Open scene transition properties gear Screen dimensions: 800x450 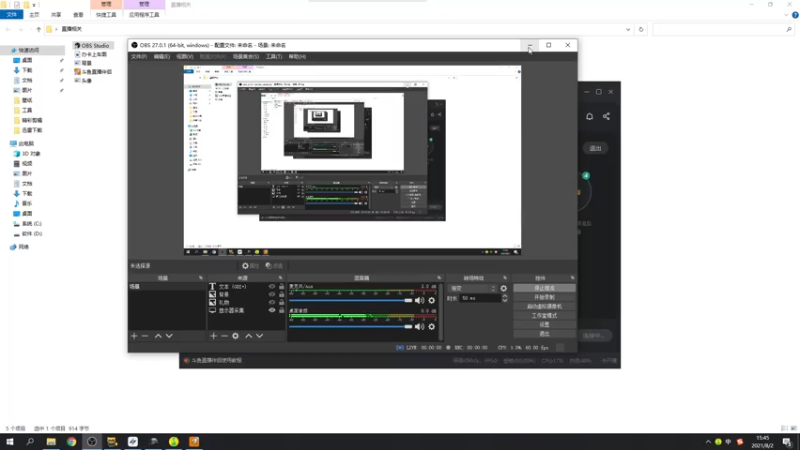pyautogui.click(x=504, y=288)
